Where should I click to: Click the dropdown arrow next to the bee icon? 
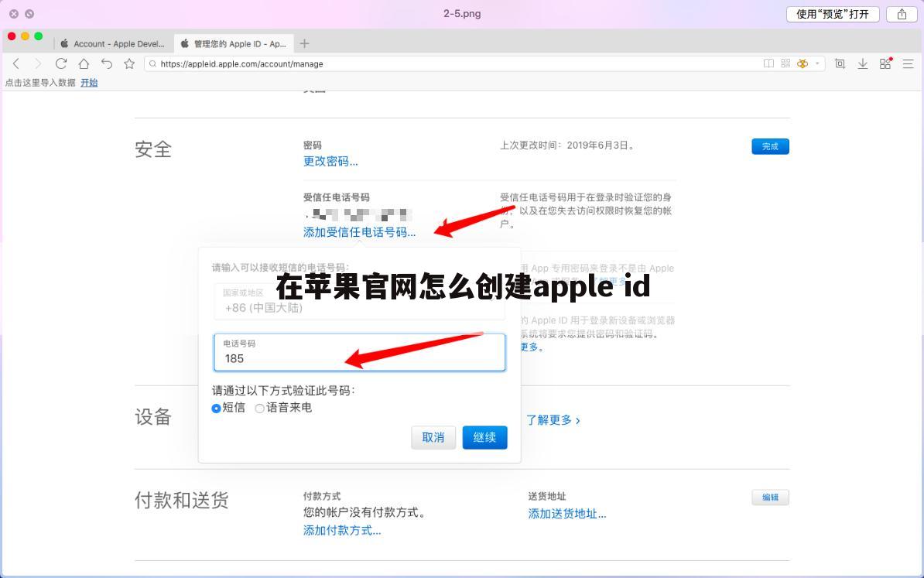(818, 63)
